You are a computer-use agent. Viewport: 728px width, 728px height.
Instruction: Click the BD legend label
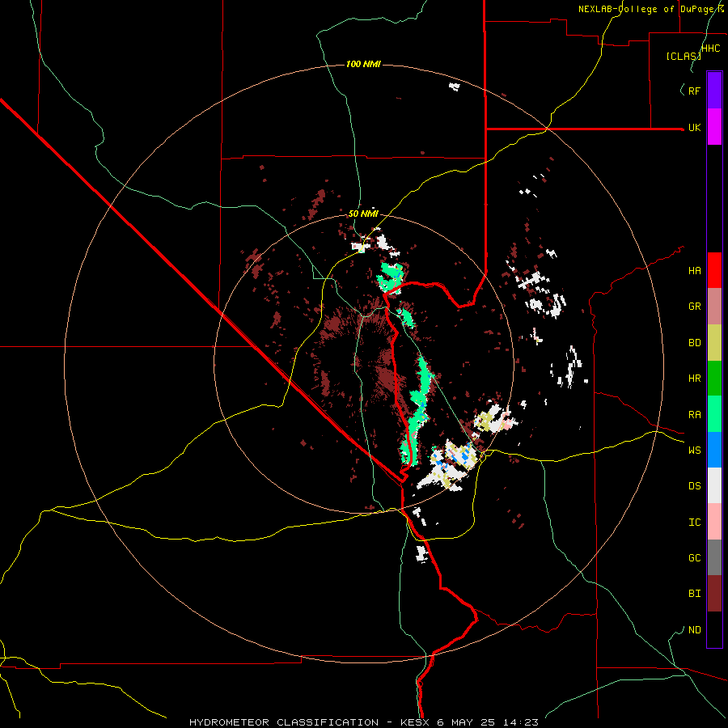694,343
